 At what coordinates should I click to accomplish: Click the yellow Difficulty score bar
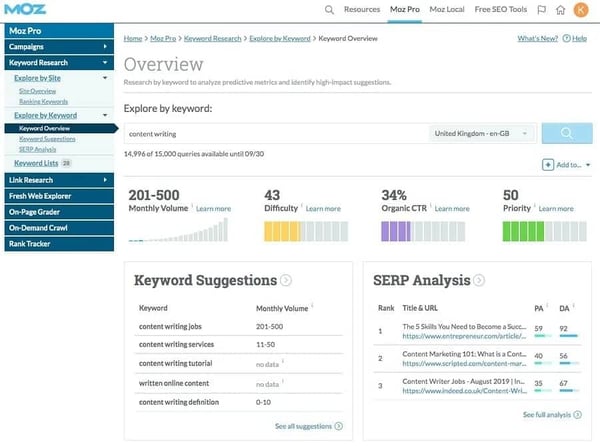click(x=306, y=231)
